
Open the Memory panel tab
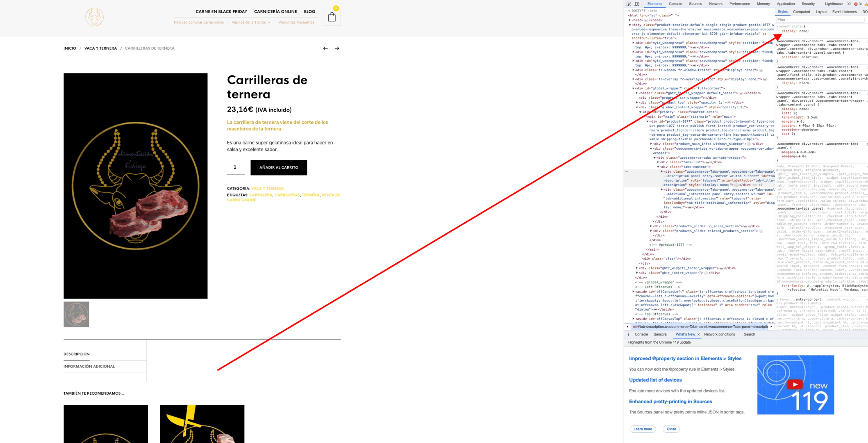(763, 4)
